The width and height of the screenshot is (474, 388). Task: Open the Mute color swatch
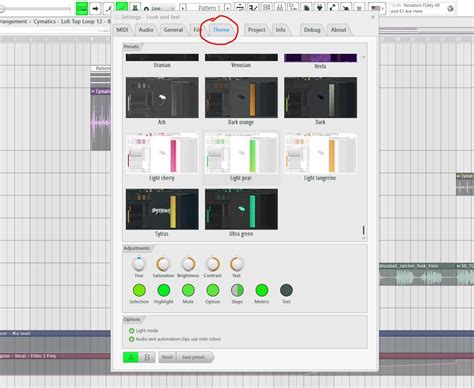click(188, 290)
